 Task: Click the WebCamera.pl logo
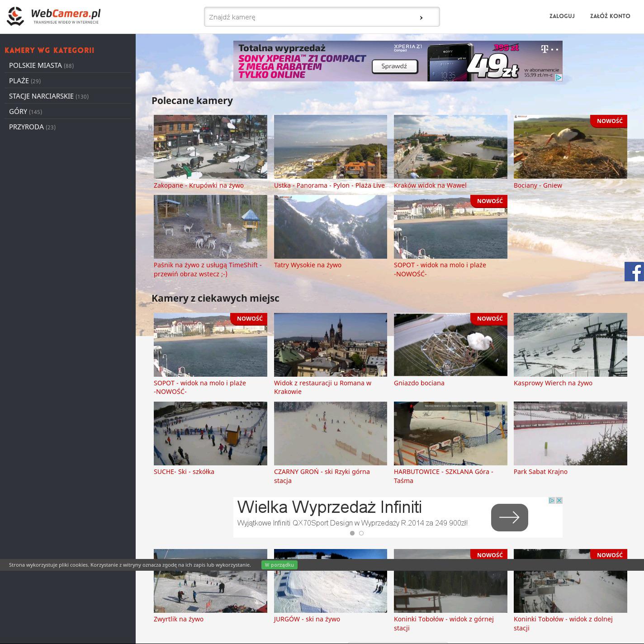click(53, 16)
